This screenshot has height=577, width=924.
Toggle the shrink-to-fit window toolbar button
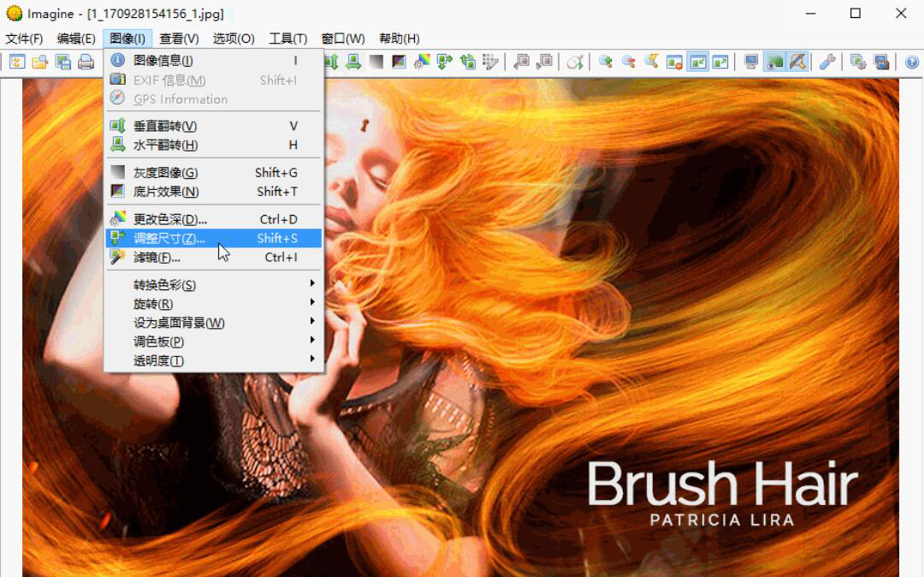(x=698, y=62)
